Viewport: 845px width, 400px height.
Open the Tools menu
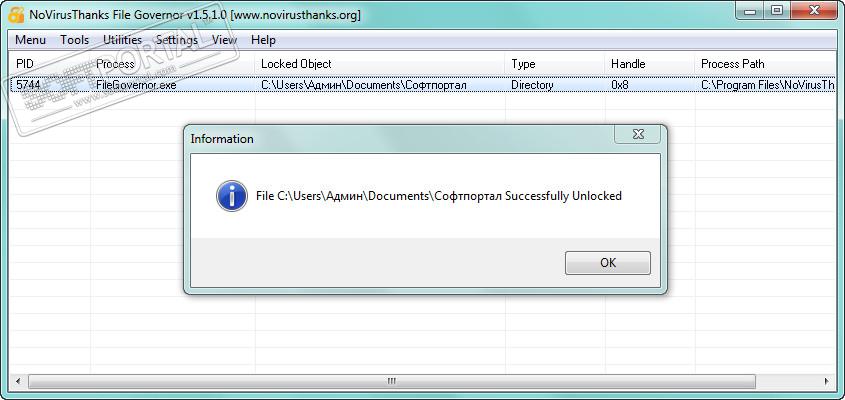pyautogui.click(x=74, y=40)
